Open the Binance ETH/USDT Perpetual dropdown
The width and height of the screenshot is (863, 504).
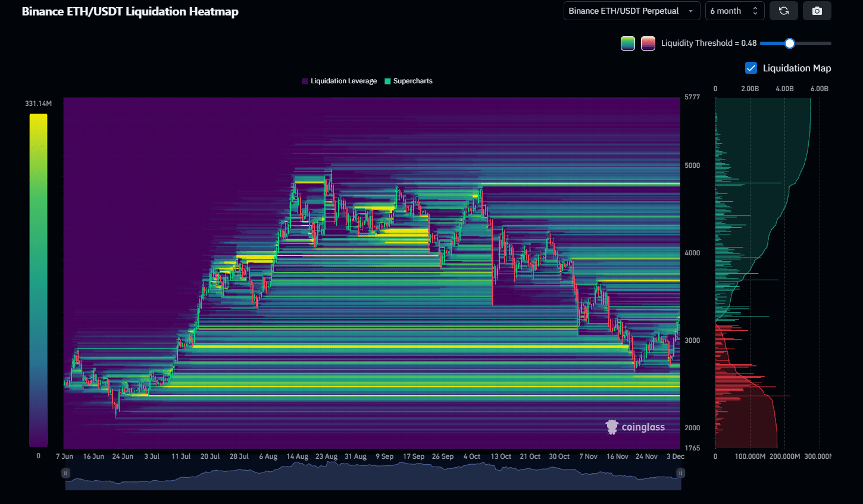[631, 10]
